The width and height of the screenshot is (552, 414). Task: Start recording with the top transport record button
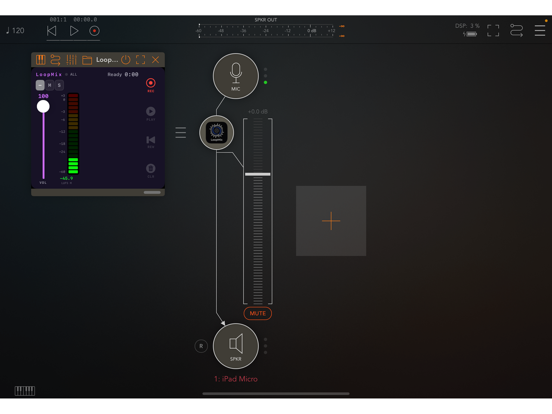pyautogui.click(x=94, y=31)
